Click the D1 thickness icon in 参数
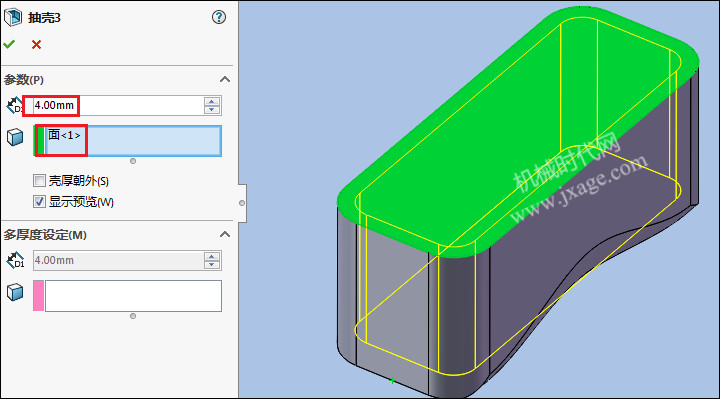The image size is (720, 399). click(x=14, y=105)
